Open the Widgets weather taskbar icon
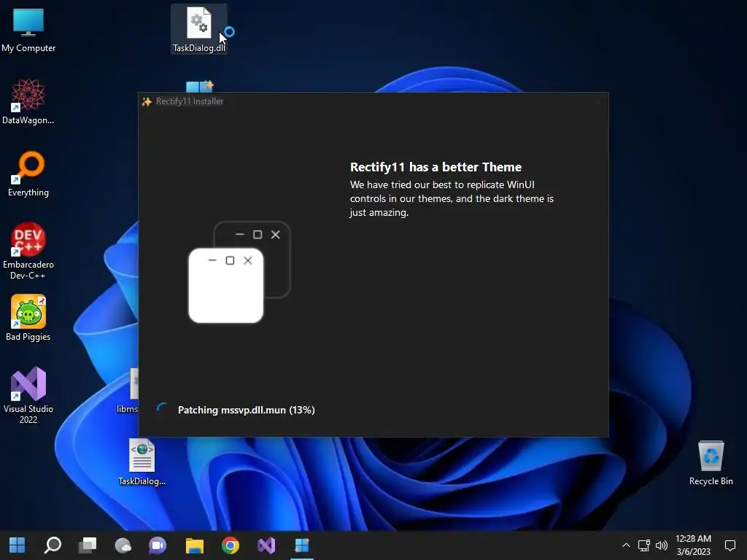The height and width of the screenshot is (560, 747). (123, 545)
